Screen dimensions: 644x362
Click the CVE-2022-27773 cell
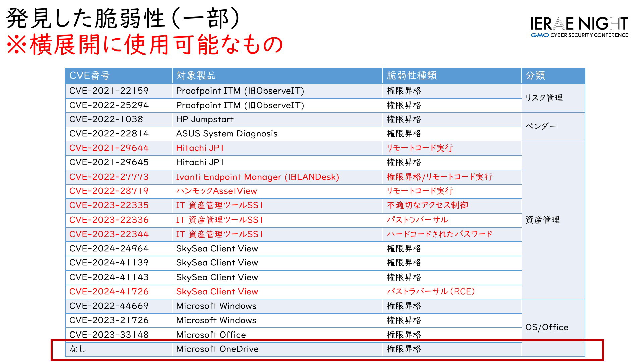click(x=119, y=177)
